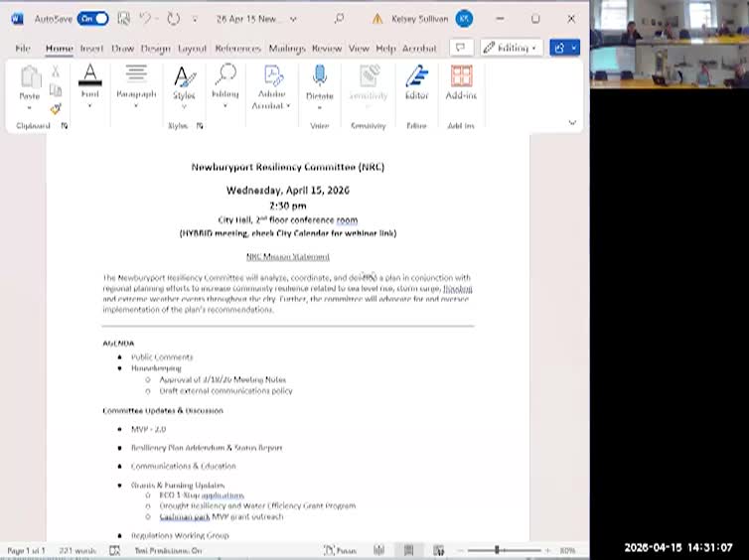Toggle the AutoSave switch
This screenshot has width=749, height=560.
[x=92, y=19]
